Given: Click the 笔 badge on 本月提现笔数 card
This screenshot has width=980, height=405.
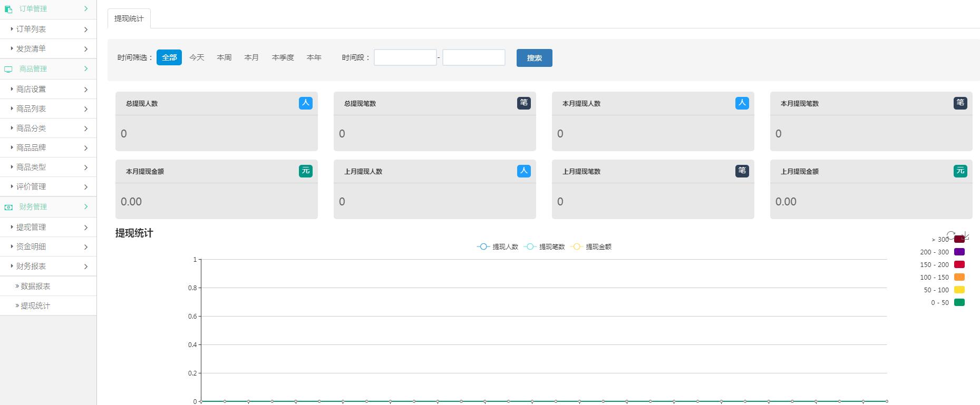Looking at the screenshot, I should pos(960,103).
